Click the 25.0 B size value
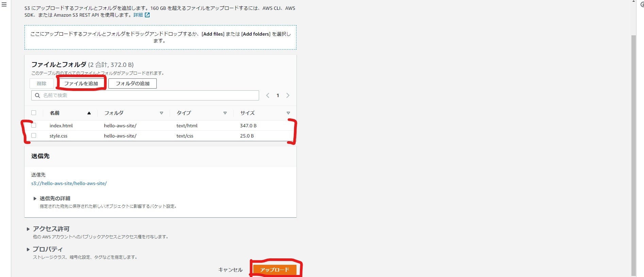 pos(247,136)
